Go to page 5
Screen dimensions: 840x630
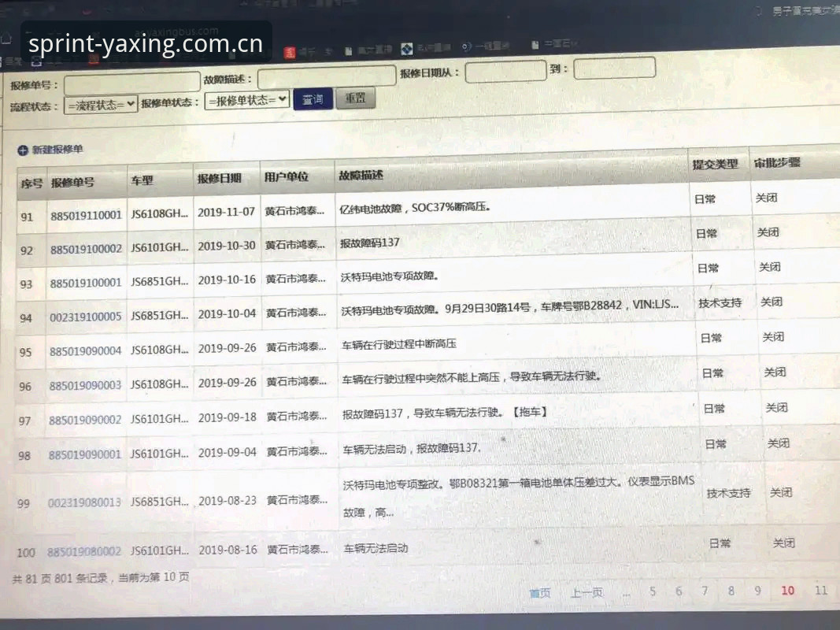[653, 591]
